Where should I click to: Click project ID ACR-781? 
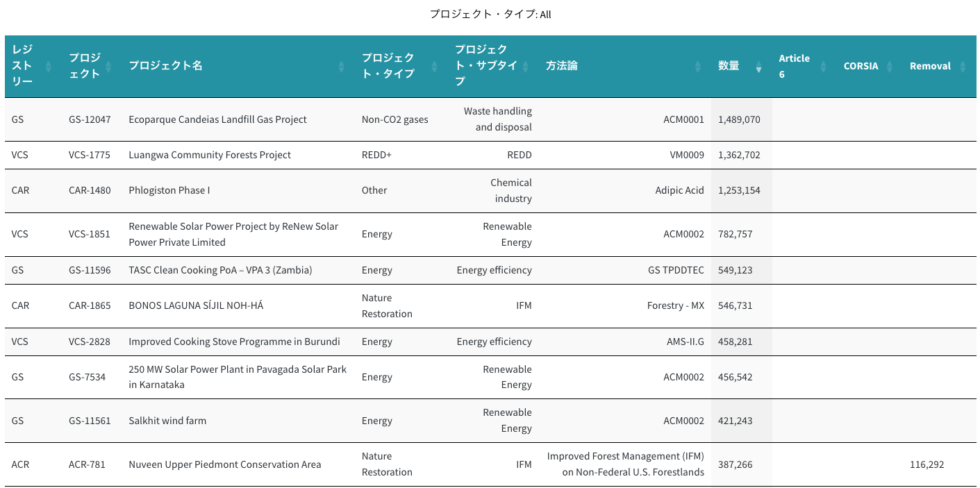pos(87,464)
